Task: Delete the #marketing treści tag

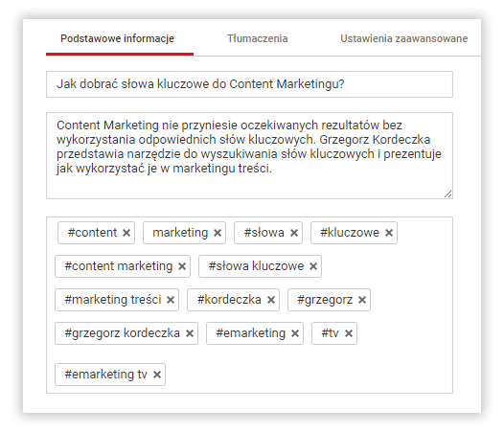Action: (x=171, y=300)
